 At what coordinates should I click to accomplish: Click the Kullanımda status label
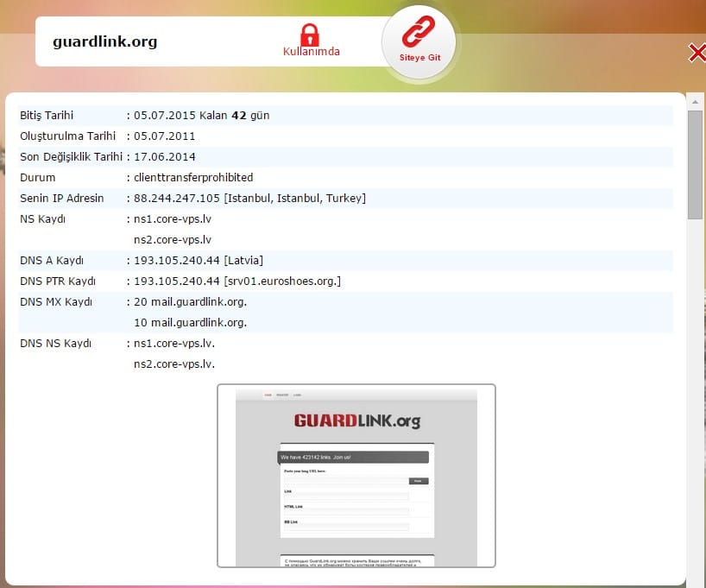312,52
